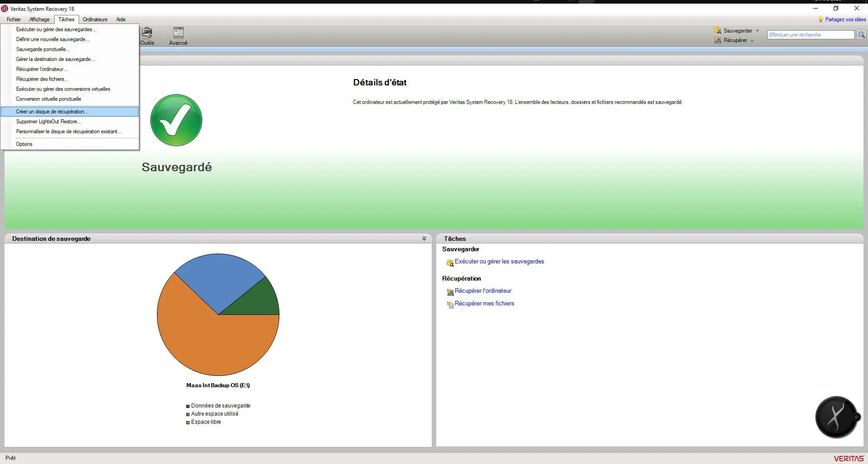Click the icon beside Récupérer mes fichiers

tap(450, 305)
